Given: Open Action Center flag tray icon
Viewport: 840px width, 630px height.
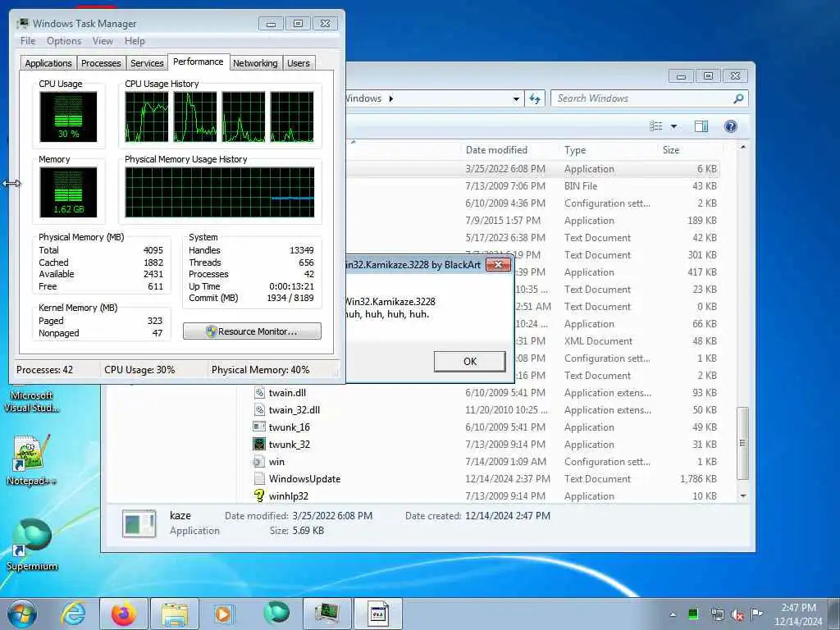Looking at the screenshot, I should 756,614.
